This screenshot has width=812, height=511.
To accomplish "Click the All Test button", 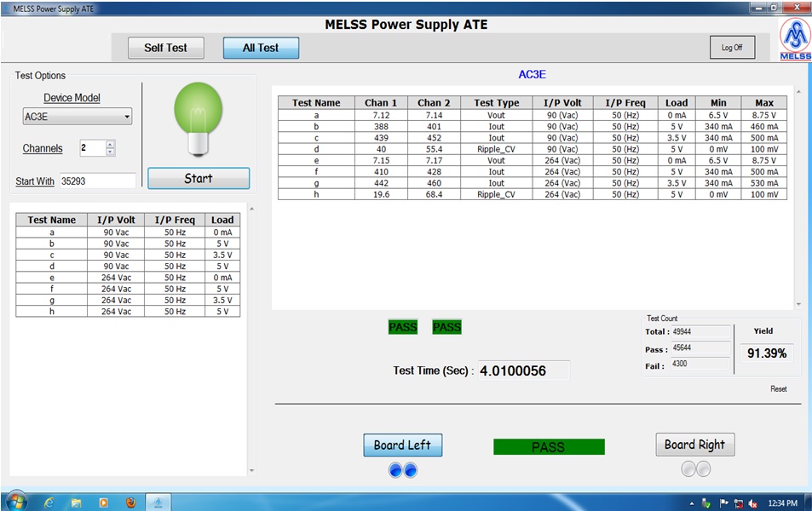I will [261, 48].
